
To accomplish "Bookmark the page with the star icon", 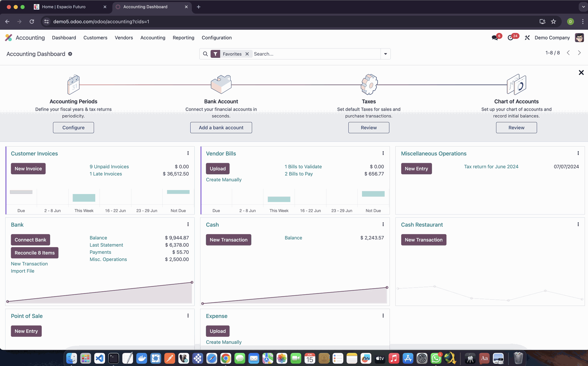I will tap(553, 21).
